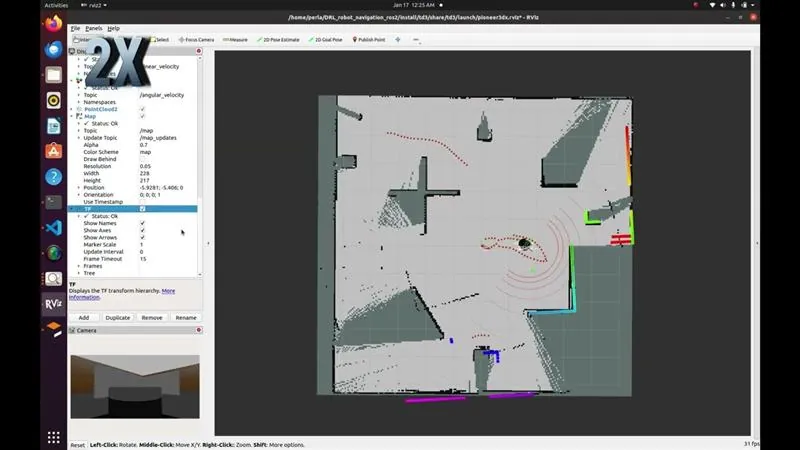The width and height of the screenshot is (800, 450).
Task: Open Terminal from the dock
Action: 54,202
